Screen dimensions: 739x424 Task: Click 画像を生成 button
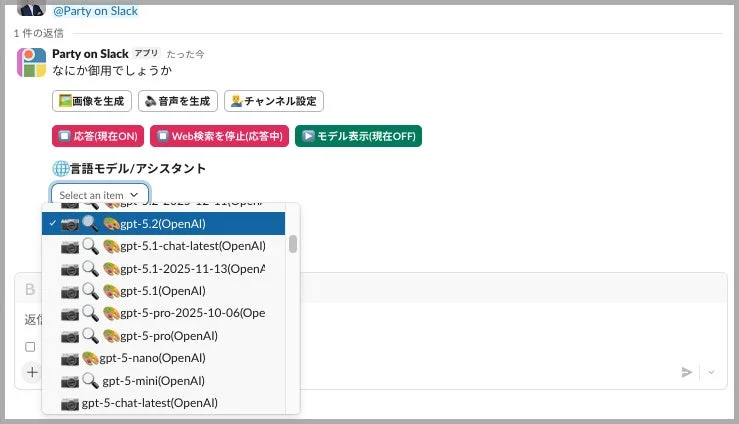(92, 101)
